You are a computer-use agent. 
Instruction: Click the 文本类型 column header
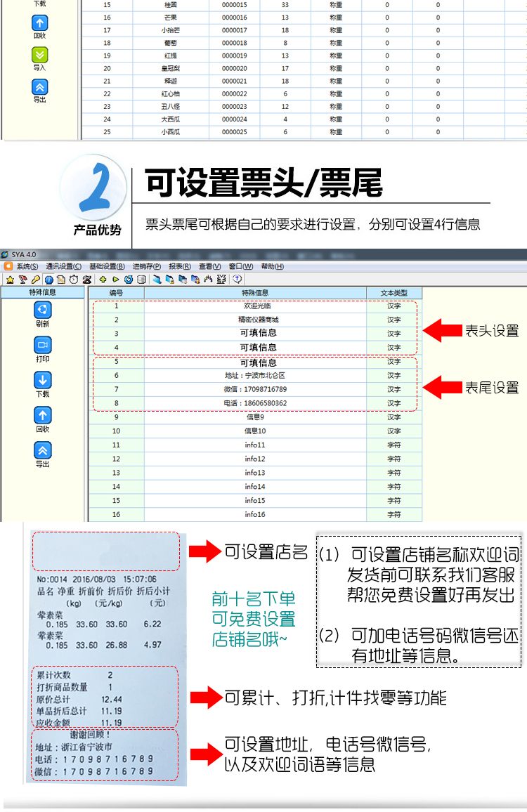click(x=393, y=293)
